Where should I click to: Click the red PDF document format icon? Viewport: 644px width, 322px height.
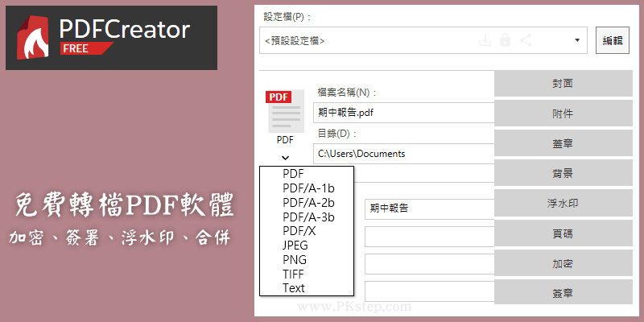click(286, 111)
